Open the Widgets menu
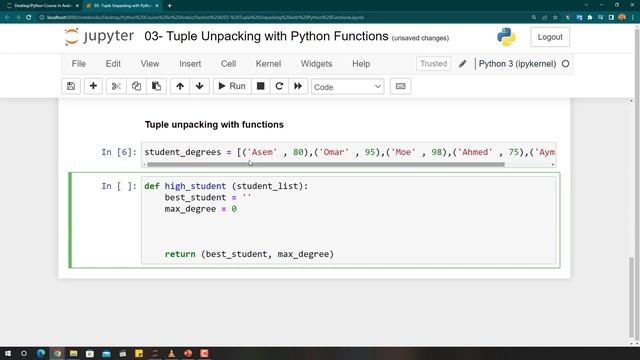 pyautogui.click(x=316, y=64)
